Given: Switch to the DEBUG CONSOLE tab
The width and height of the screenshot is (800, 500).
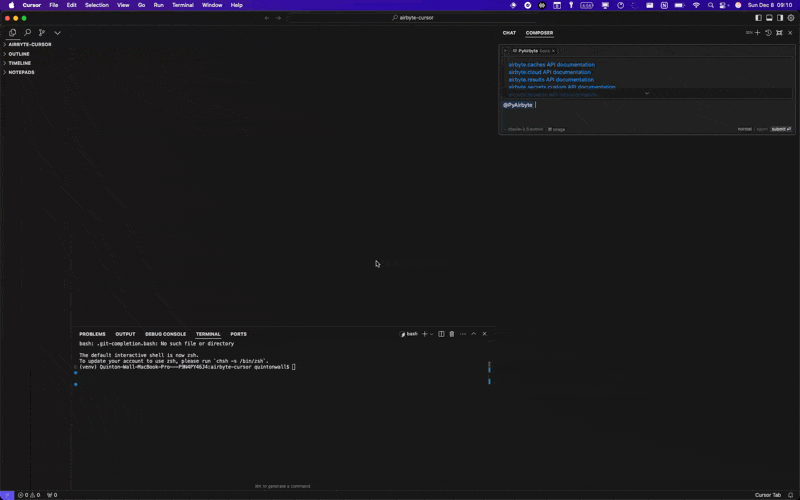Looking at the screenshot, I should coord(165,334).
